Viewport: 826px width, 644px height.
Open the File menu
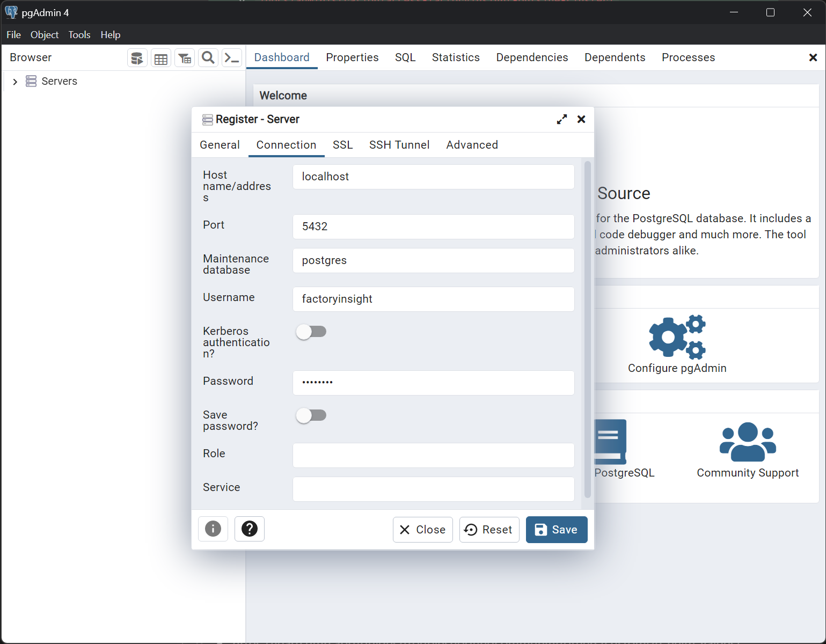[13, 34]
